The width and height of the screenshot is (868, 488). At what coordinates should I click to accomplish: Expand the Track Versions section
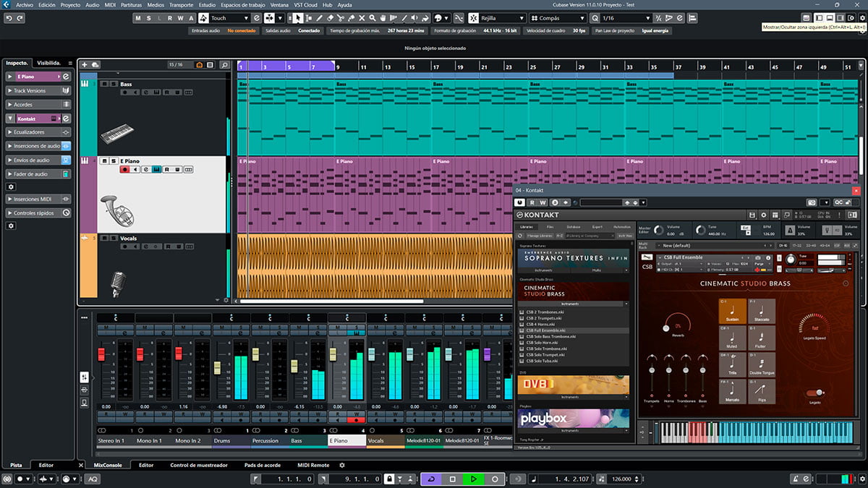pyautogui.click(x=38, y=90)
